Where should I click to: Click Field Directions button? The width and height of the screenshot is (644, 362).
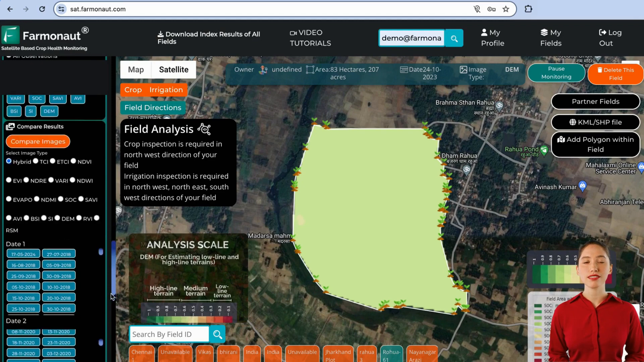153,108
